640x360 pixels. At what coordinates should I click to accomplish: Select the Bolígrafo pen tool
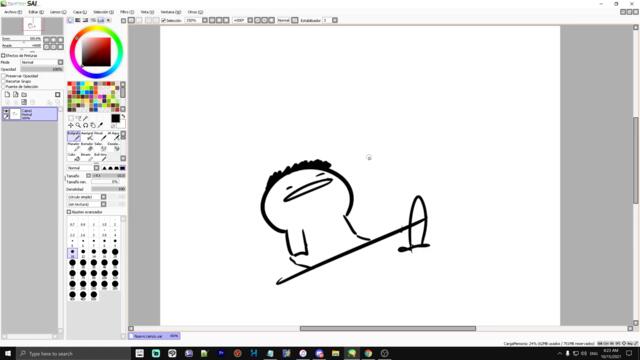pyautogui.click(x=74, y=136)
